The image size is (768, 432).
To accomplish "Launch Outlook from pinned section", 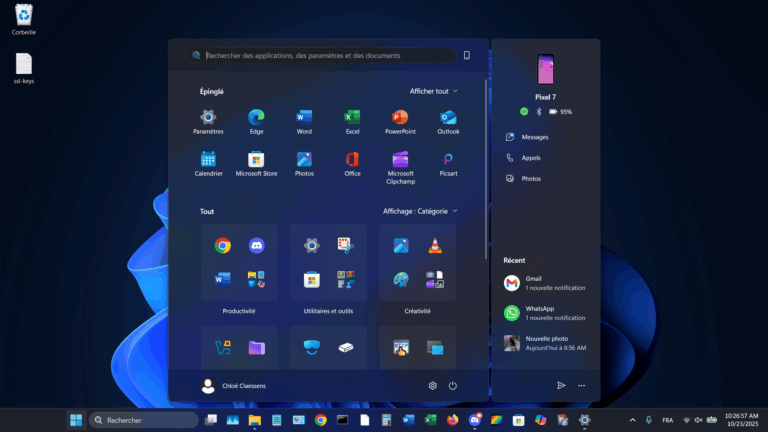I will click(x=448, y=121).
